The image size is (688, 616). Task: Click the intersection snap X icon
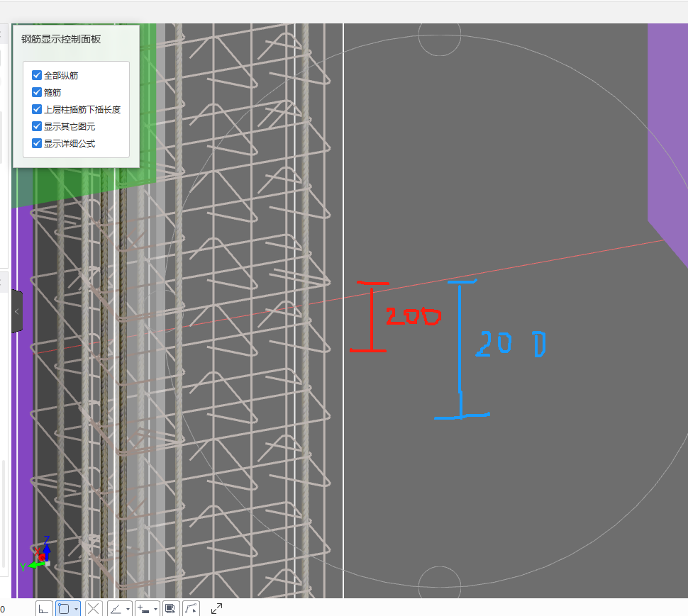[94, 608]
